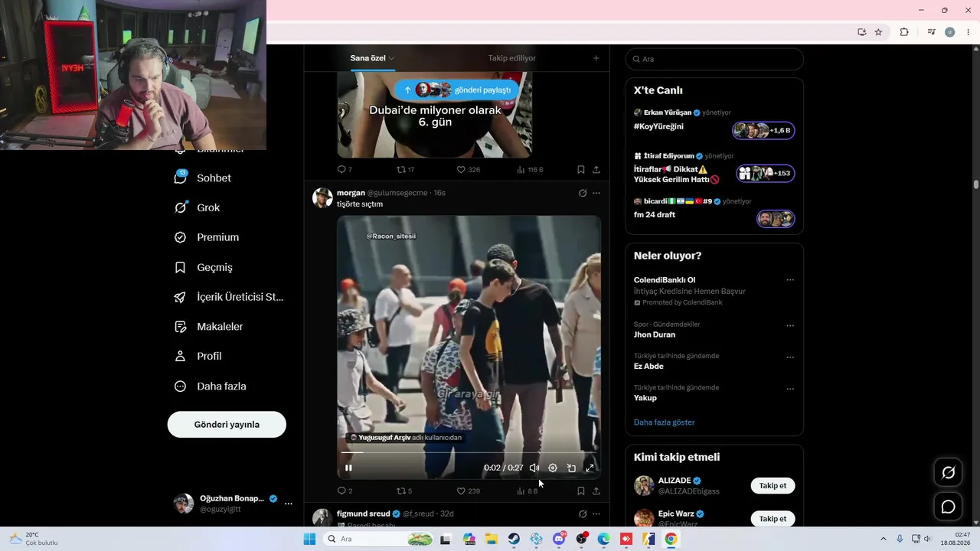Image resolution: width=980 pixels, height=551 pixels.
Task: Open Makaleler in the sidebar
Action: [x=208, y=327]
